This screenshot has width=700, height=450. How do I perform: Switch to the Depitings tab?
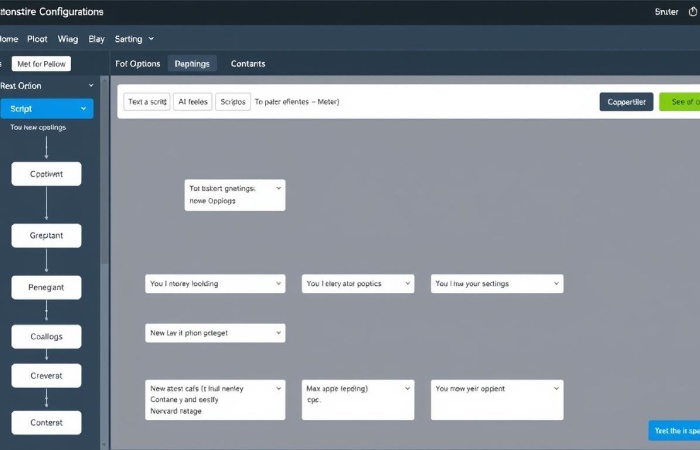tap(192, 64)
